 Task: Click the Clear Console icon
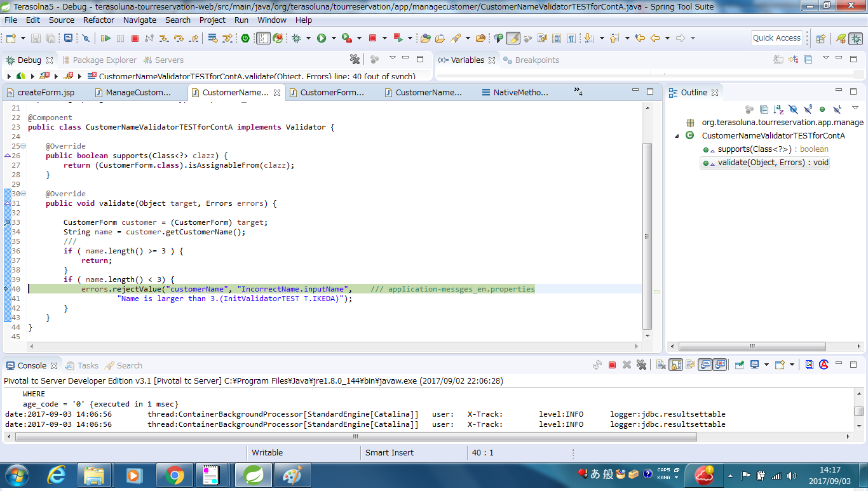coord(661,365)
